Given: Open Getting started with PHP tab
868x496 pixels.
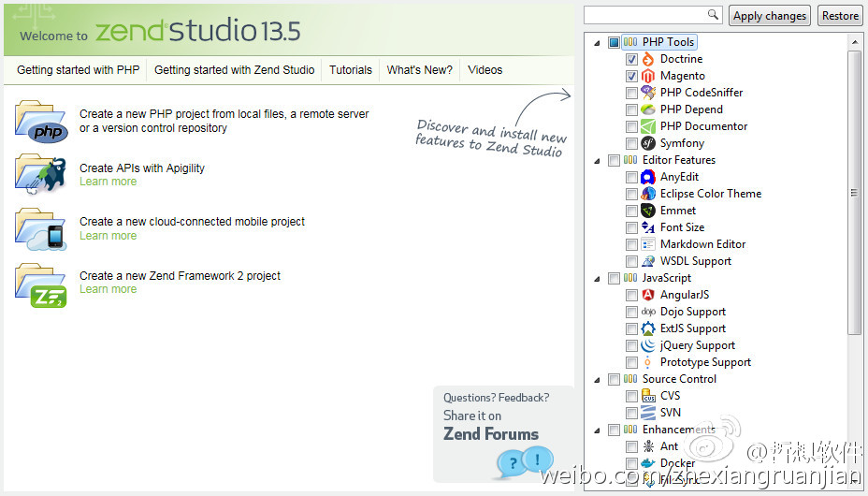Looking at the screenshot, I should tap(78, 70).
